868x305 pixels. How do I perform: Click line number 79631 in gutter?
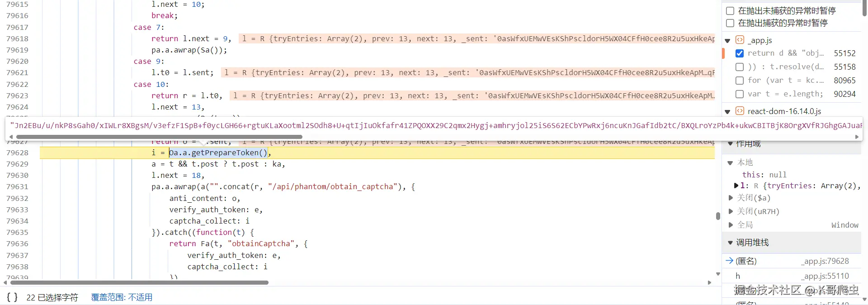tap(17, 187)
